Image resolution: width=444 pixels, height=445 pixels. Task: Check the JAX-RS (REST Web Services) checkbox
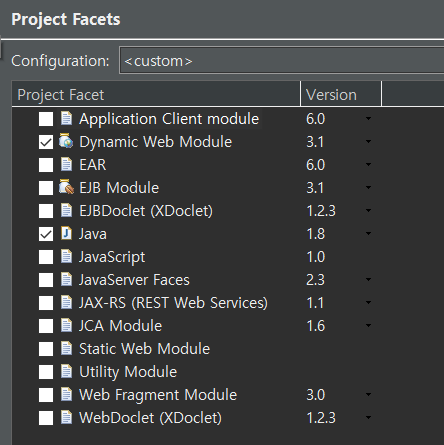46,303
